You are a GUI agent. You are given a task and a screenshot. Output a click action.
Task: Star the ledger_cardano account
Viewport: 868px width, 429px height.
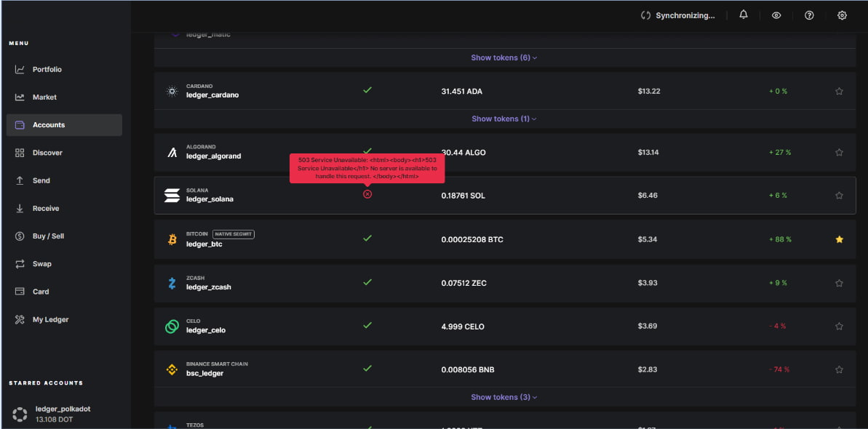point(839,92)
